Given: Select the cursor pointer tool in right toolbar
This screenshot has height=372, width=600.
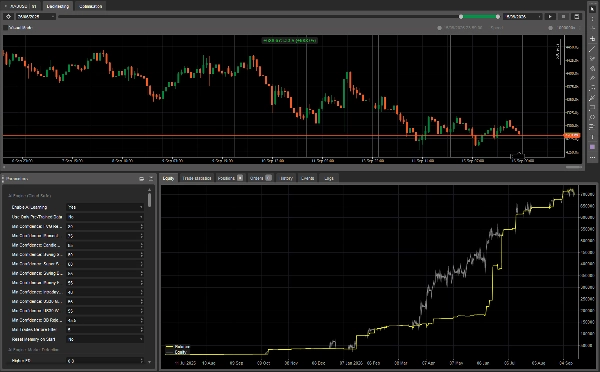Looking at the screenshot, I should tap(592, 8).
